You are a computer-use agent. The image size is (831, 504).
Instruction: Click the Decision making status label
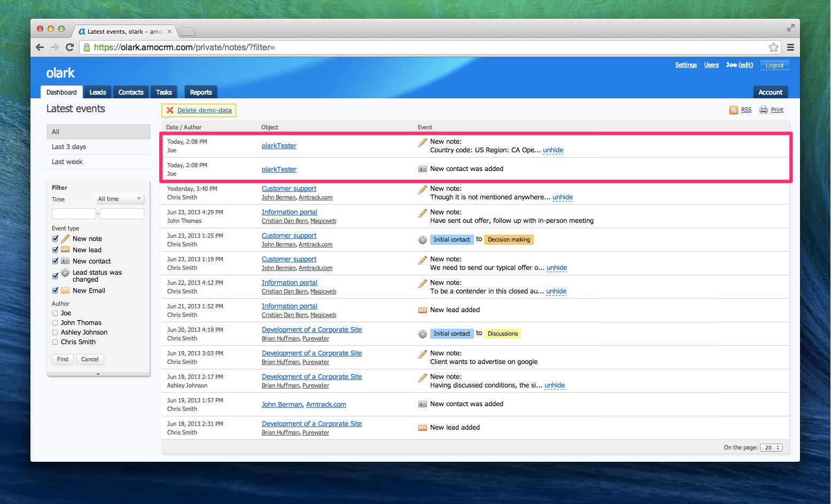point(509,240)
